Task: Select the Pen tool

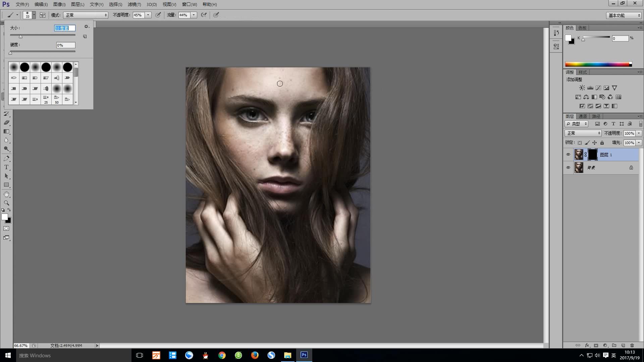Action: [x=6, y=159]
